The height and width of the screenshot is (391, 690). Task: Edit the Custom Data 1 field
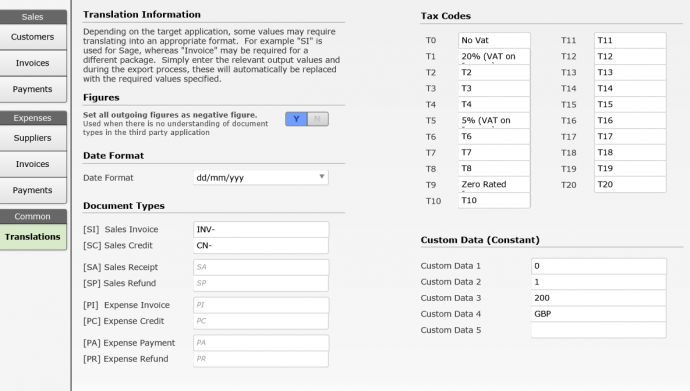click(x=598, y=266)
